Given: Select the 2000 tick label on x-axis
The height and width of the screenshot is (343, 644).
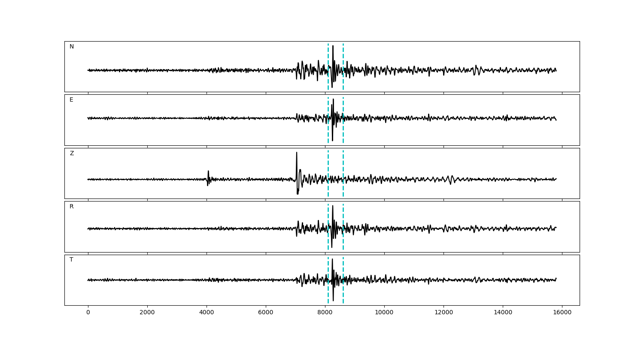Looking at the screenshot, I should tap(147, 313).
